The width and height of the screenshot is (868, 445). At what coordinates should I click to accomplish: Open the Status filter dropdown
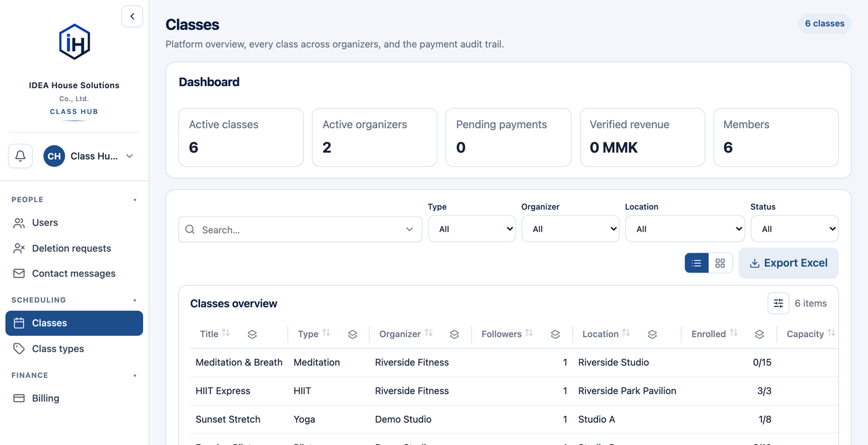coord(795,229)
